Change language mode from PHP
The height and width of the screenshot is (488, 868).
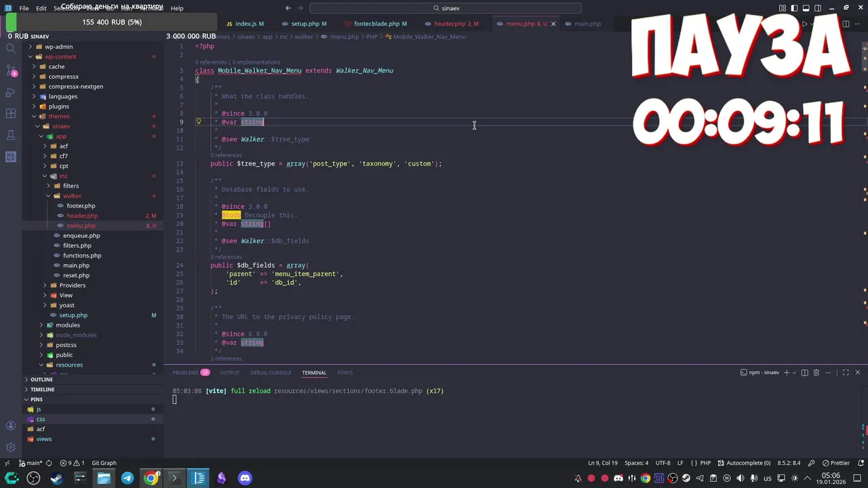point(705,463)
